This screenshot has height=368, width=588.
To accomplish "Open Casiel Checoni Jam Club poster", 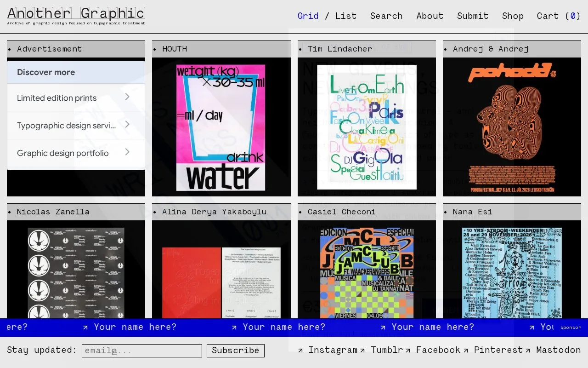I will tap(367, 273).
